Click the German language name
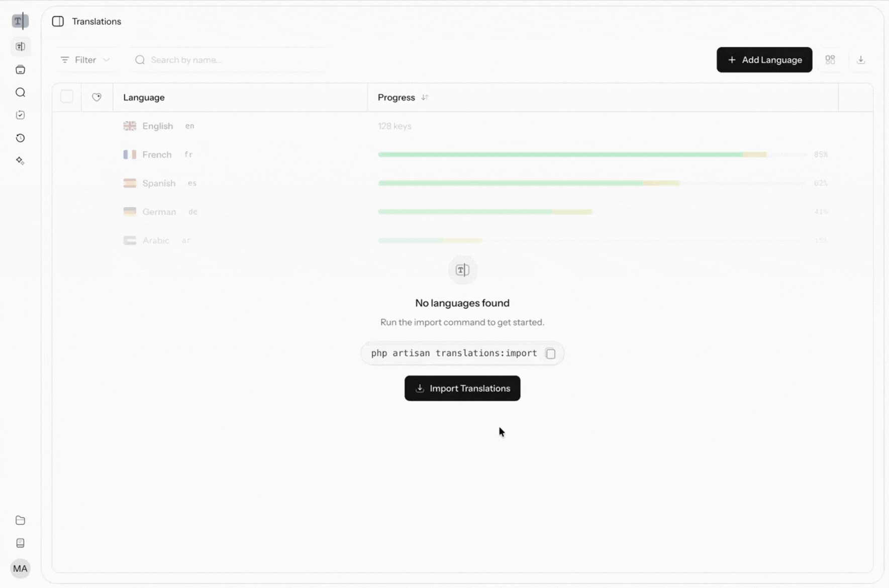Image resolution: width=889 pixels, height=588 pixels. [x=159, y=212]
